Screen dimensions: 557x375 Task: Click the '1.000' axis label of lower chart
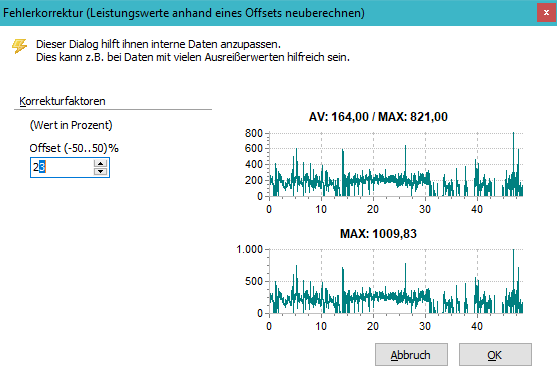[x=249, y=249]
